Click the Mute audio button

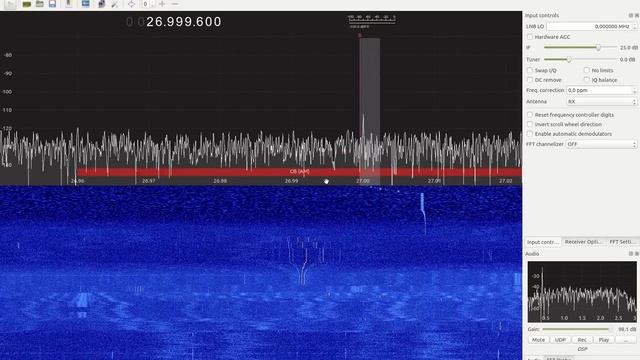pyautogui.click(x=538, y=340)
